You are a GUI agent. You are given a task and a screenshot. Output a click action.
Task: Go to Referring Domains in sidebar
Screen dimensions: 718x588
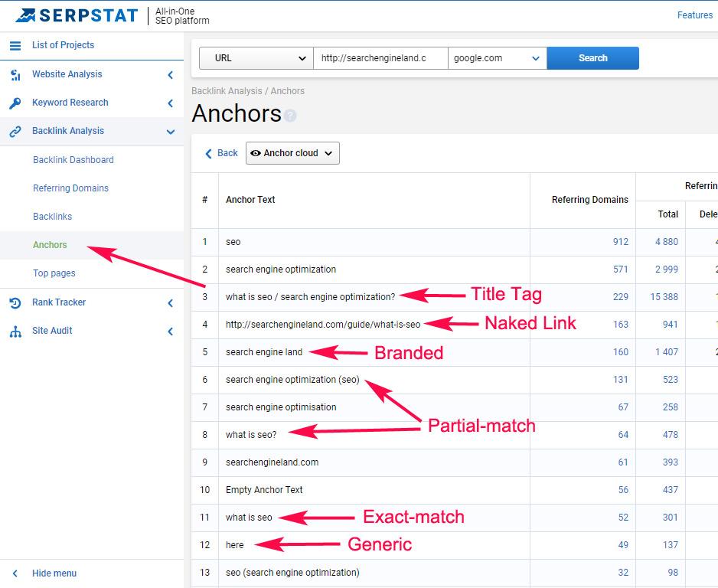tap(70, 188)
